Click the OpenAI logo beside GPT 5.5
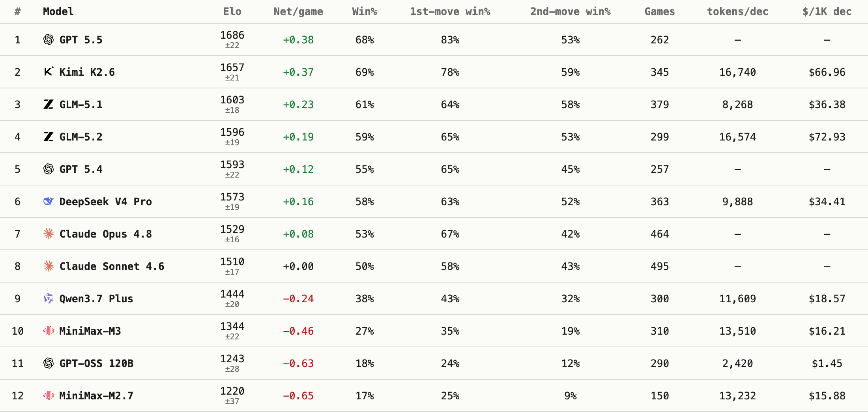The height and width of the screenshot is (412, 868). tap(49, 39)
